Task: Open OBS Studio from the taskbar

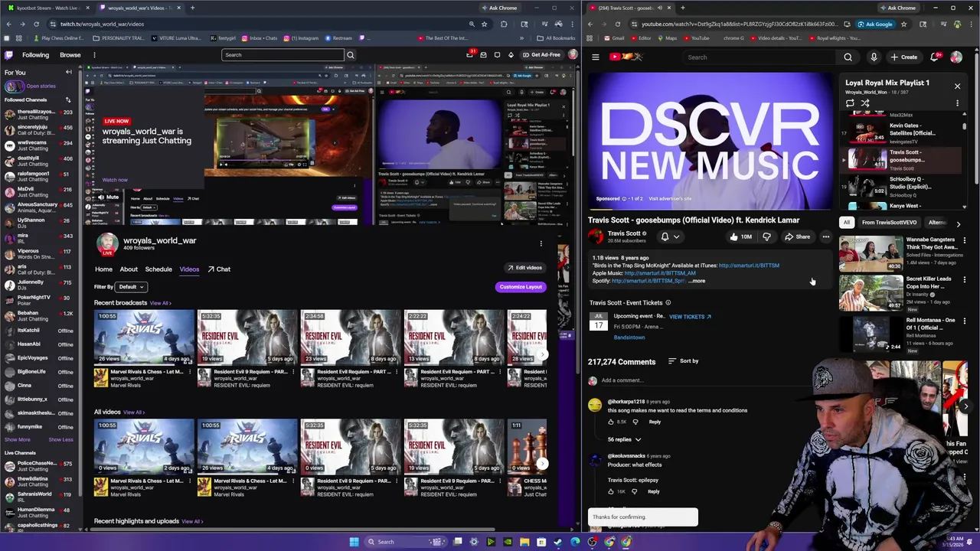Action: coord(593,542)
